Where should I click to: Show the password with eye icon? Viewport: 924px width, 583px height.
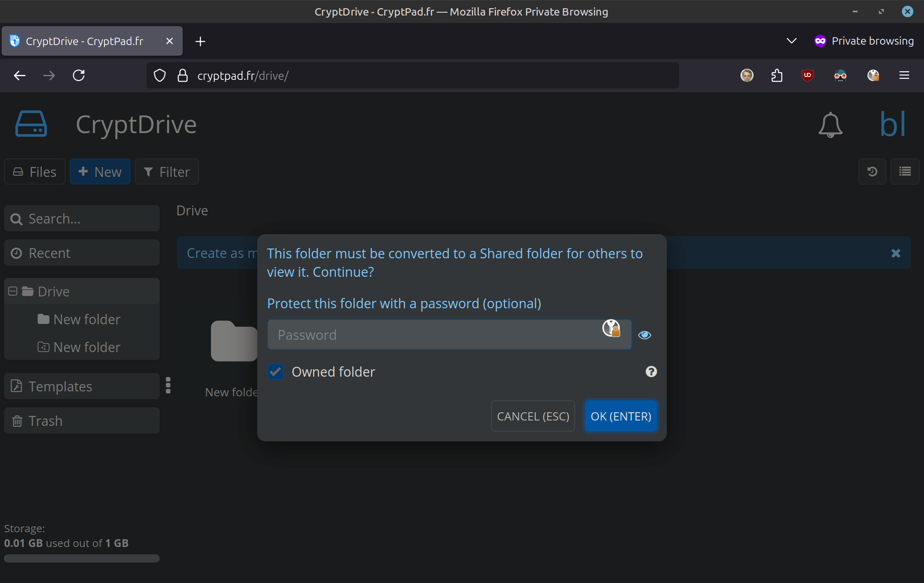coord(644,335)
